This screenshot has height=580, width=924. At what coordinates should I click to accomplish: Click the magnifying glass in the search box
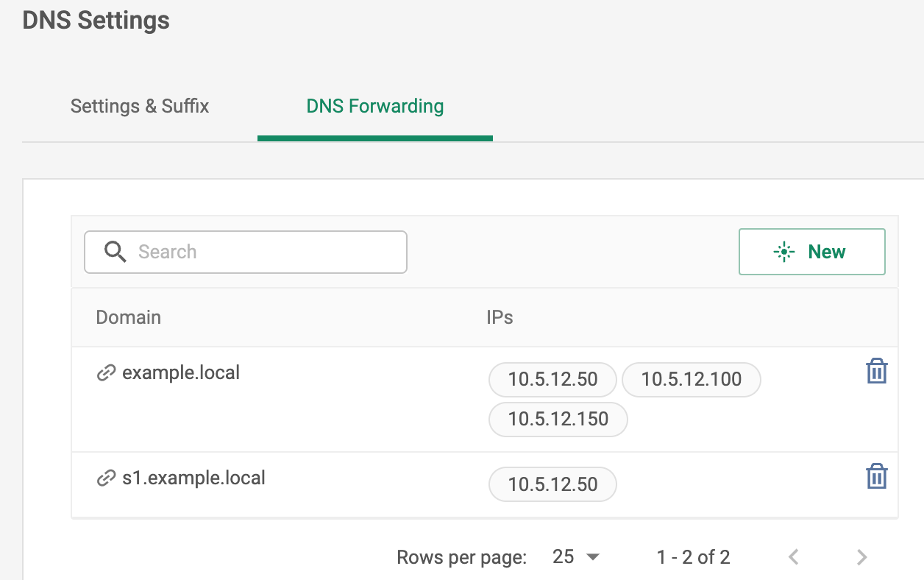[x=115, y=252]
